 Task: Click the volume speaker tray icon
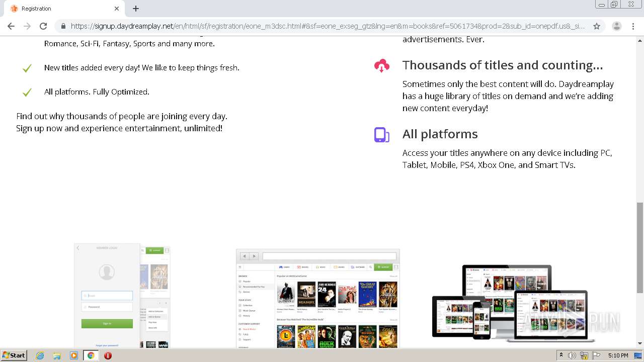click(x=572, y=355)
